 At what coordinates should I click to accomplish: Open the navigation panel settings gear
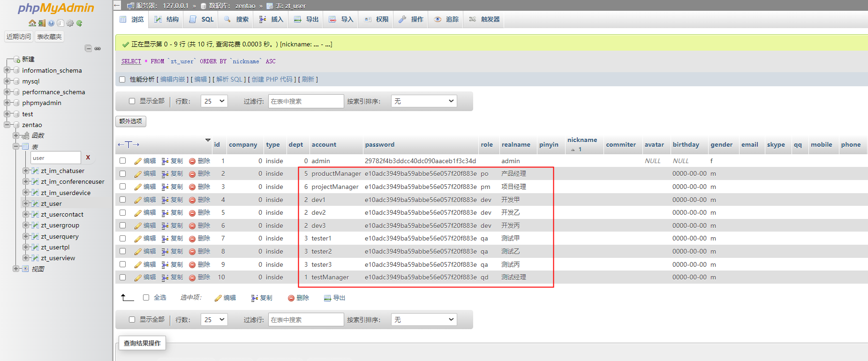click(70, 23)
